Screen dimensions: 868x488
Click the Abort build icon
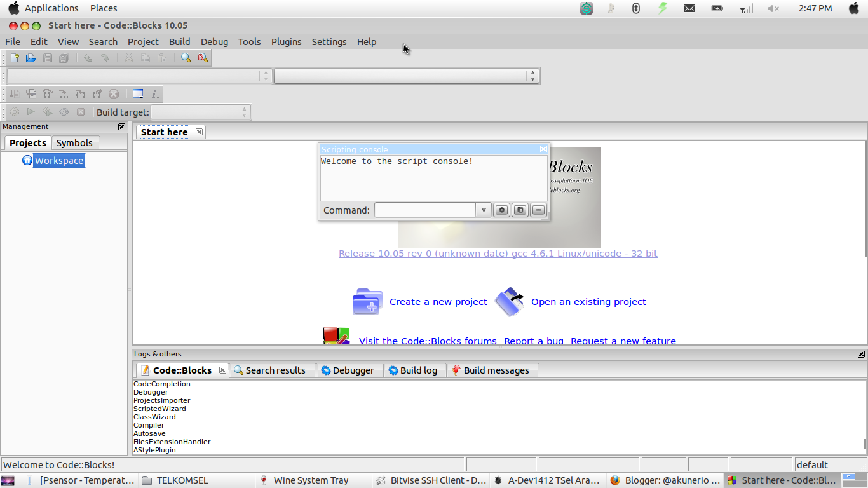tap(81, 112)
